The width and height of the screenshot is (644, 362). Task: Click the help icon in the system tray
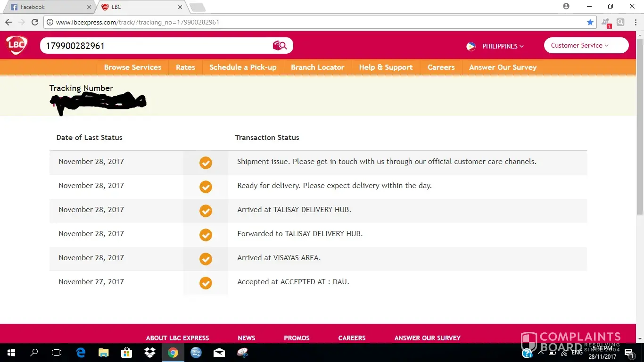tap(527, 353)
